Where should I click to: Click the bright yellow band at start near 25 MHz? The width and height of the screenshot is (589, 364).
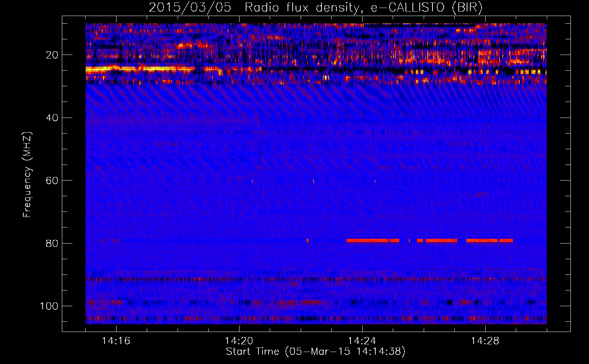coord(140,68)
